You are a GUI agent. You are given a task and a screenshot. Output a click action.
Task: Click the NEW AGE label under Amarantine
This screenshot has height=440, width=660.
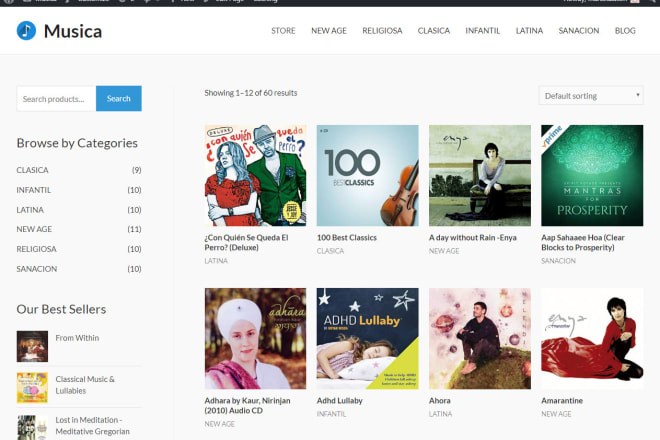point(556,414)
